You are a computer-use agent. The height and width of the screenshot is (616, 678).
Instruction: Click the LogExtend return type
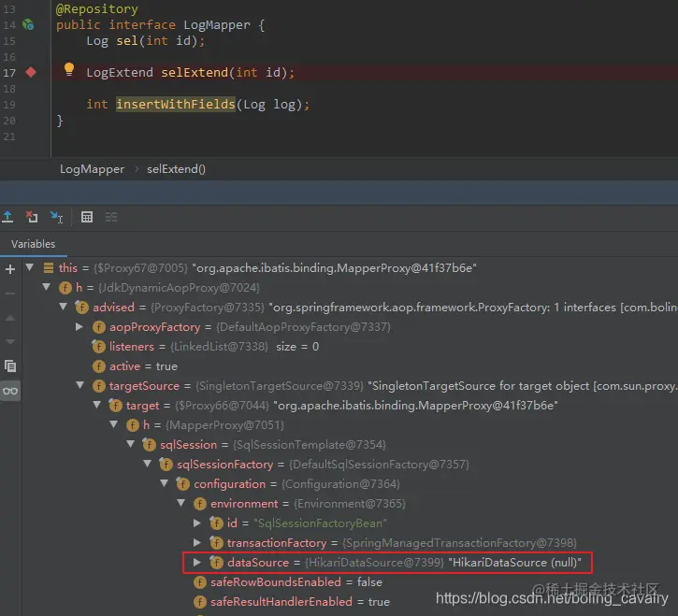[x=120, y=72]
